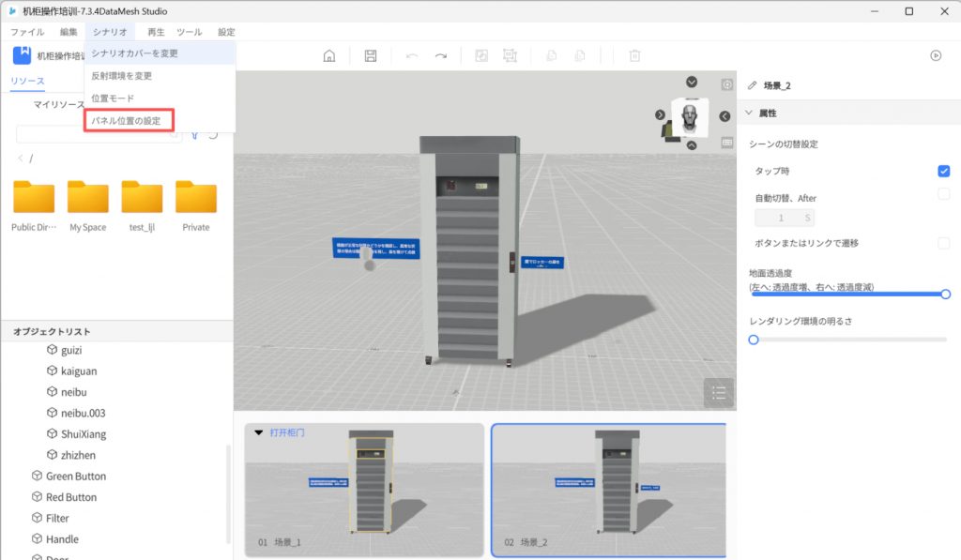Click the Redo arrow in the toolbar
This screenshot has width=961, height=560.
pyautogui.click(x=441, y=55)
